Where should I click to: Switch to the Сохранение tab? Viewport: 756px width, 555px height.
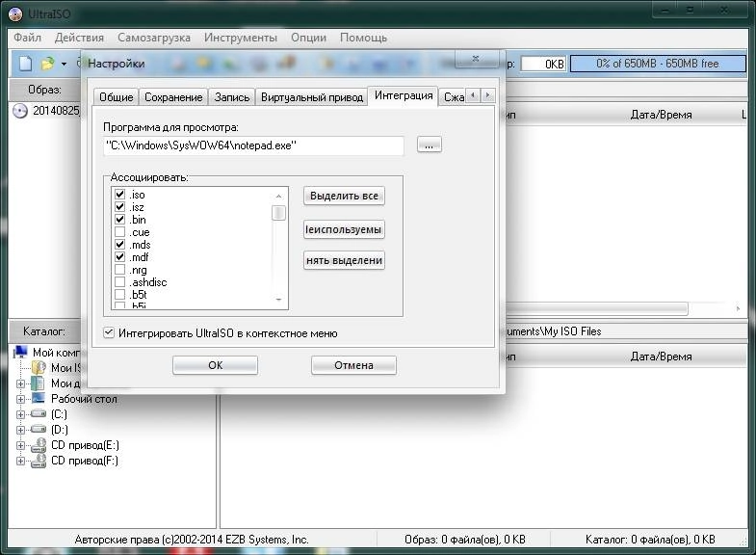point(173,97)
